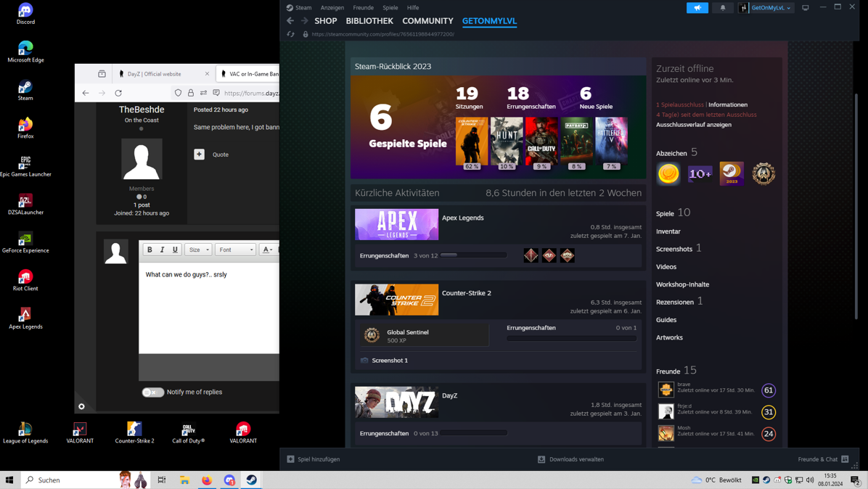This screenshot has width=868, height=489.
Task: Open Counter-Strike 2 desktop shortcut
Action: pyautogui.click(x=134, y=433)
